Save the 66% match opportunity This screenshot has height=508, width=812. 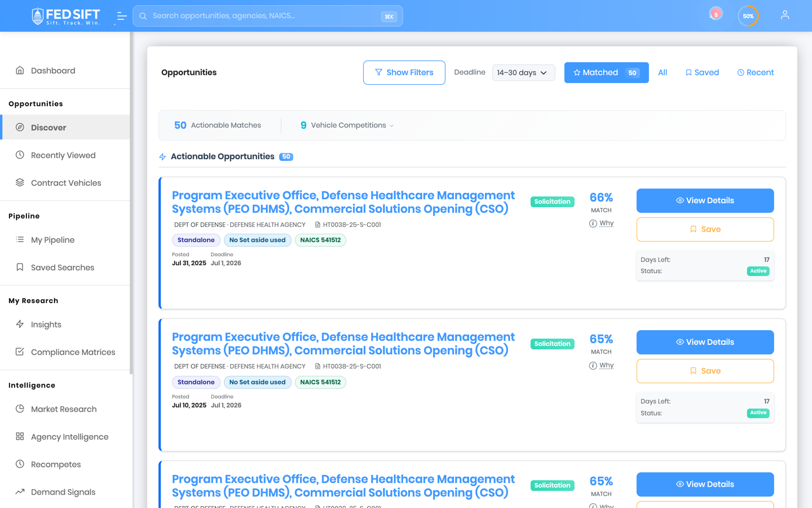(705, 229)
